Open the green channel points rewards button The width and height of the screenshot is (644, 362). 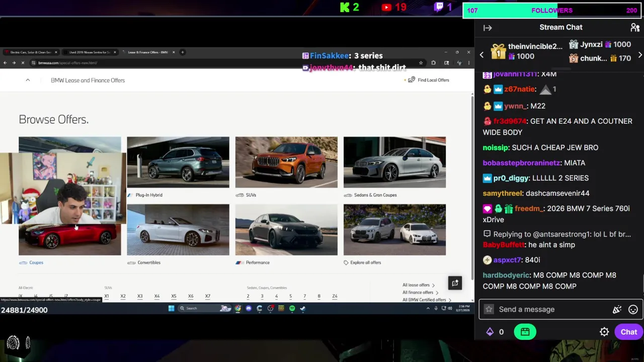(525, 332)
